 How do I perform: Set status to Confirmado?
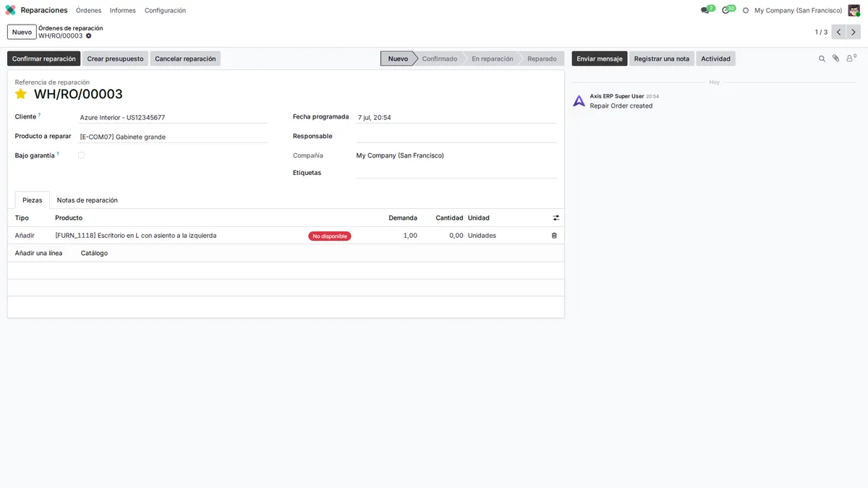(439, 59)
